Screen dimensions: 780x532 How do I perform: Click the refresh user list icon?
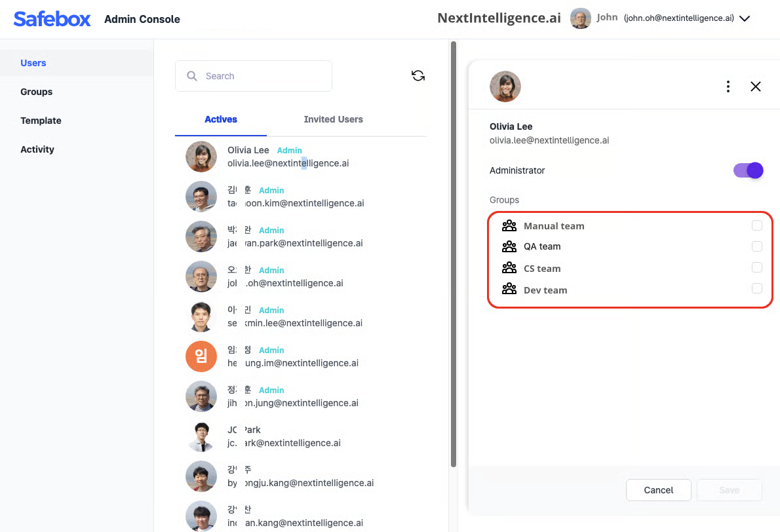point(418,76)
